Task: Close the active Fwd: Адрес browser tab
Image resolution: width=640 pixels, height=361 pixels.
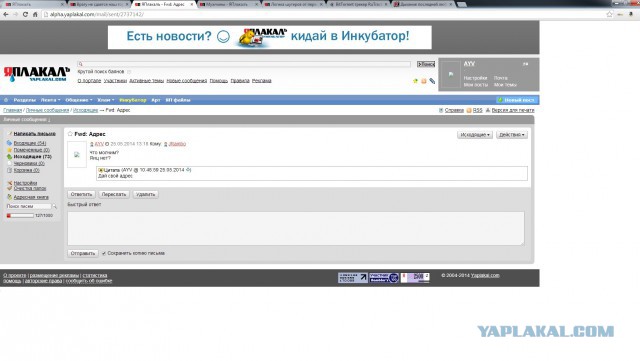Action: (191, 4)
